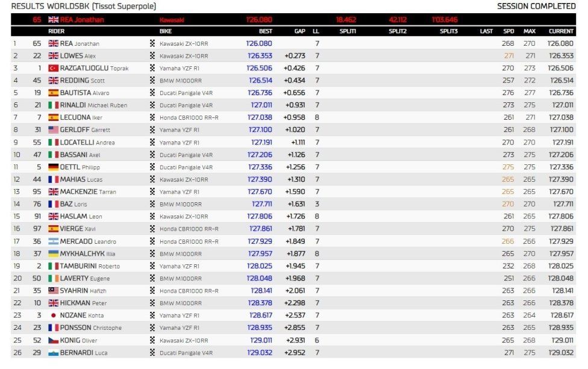
Task: Click the Irish flag beside LAVERTY Eugene
Action: point(53,279)
